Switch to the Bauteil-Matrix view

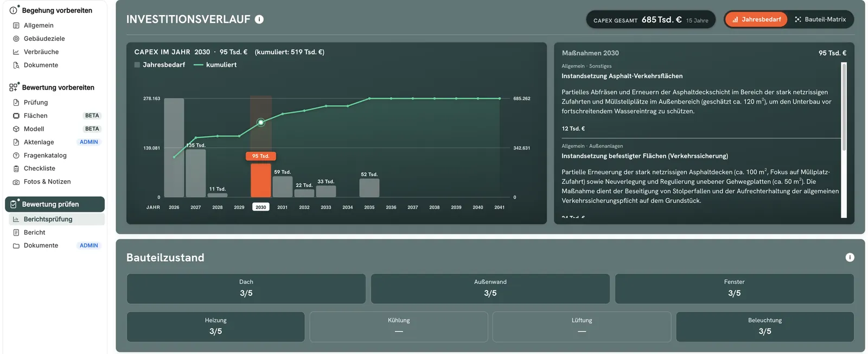(x=820, y=20)
